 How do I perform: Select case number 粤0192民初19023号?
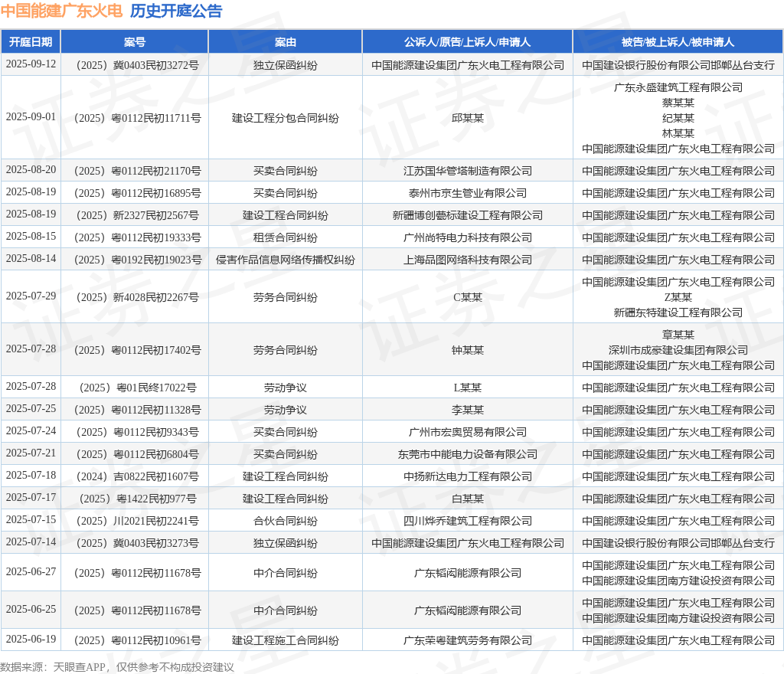click(137, 260)
